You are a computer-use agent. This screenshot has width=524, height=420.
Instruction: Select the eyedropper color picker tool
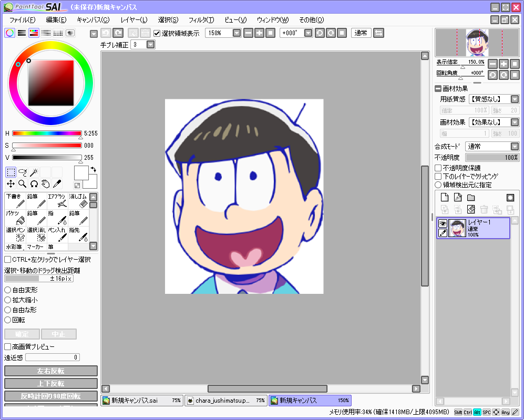click(x=57, y=184)
